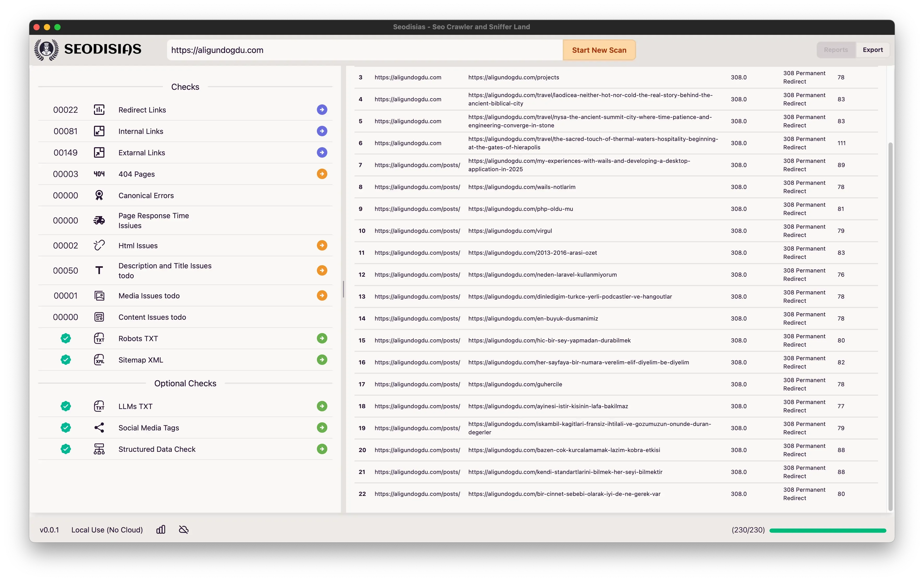Image resolution: width=924 pixels, height=581 pixels.
Task: Click the green checkmark beside Robots TXT
Action: click(x=66, y=339)
